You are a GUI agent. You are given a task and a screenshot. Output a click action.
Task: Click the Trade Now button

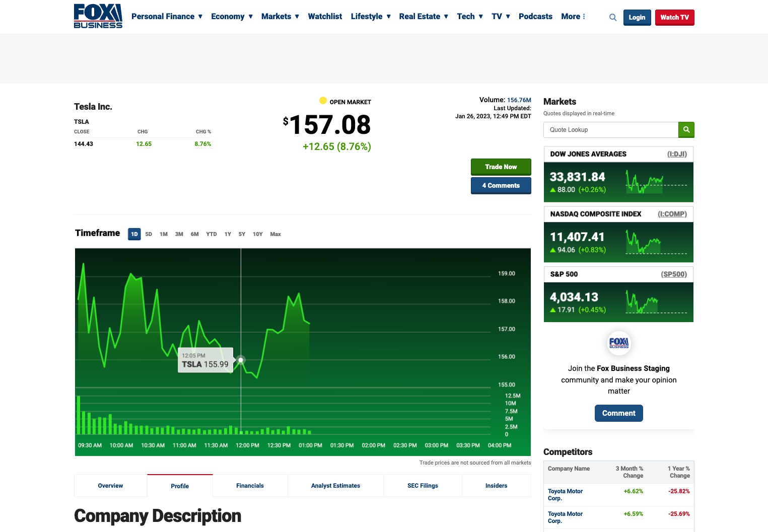(x=501, y=167)
